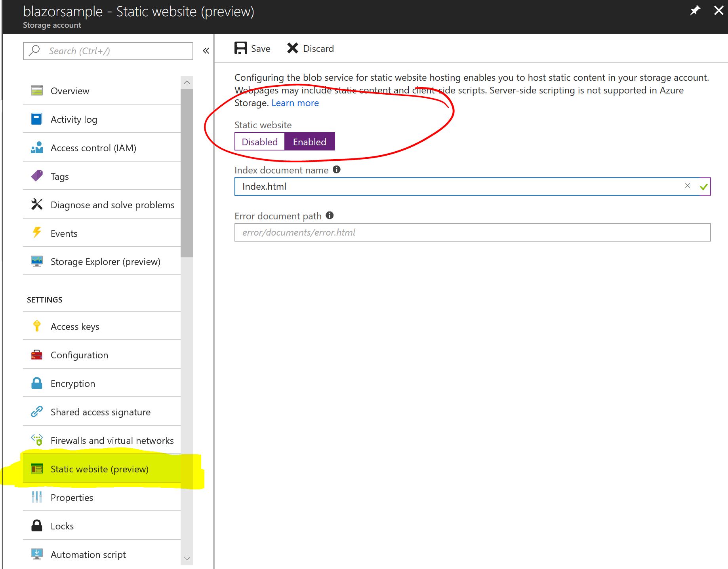The height and width of the screenshot is (569, 728).
Task: Click the Save floppy disk icon
Action: 240,48
